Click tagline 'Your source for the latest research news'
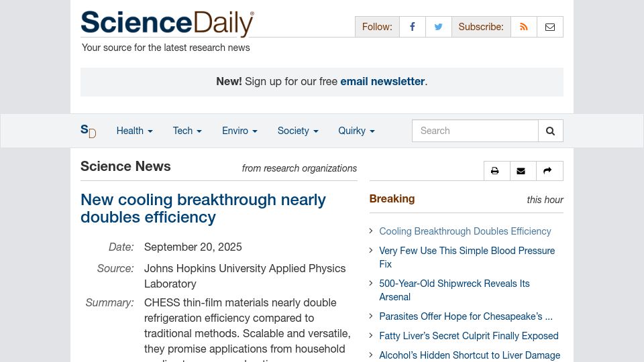This screenshot has width=644, height=362. tap(166, 48)
